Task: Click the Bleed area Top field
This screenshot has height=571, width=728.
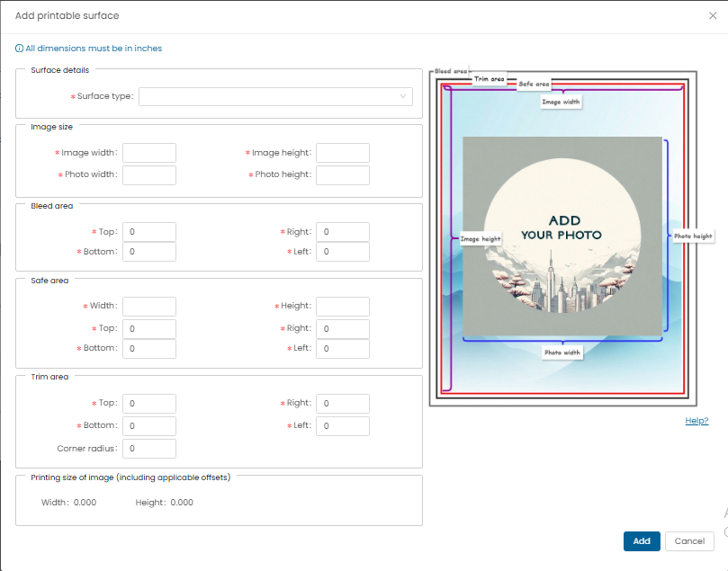Action: tap(149, 232)
